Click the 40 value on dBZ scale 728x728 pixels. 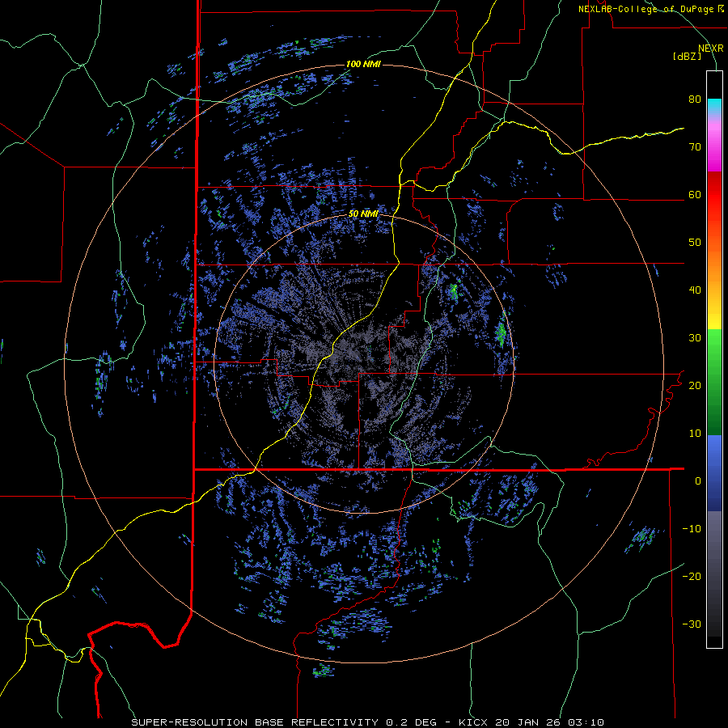pos(695,290)
